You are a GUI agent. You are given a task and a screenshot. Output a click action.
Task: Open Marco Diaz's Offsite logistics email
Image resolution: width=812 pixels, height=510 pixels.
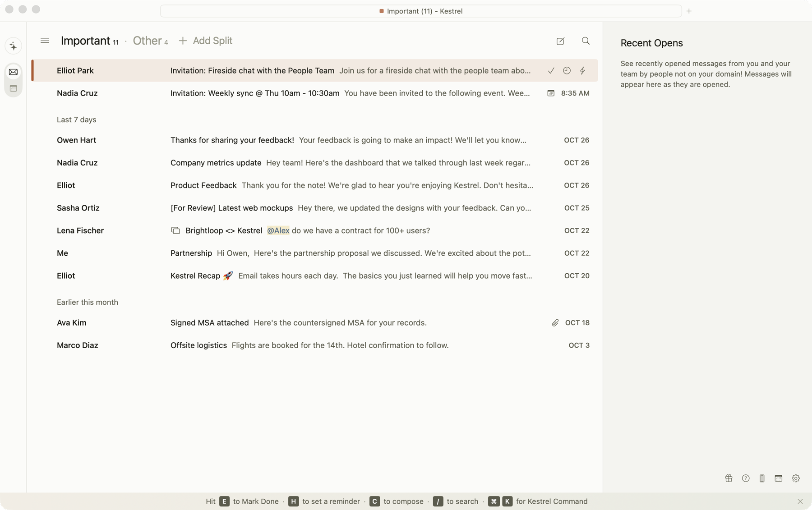click(x=315, y=345)
